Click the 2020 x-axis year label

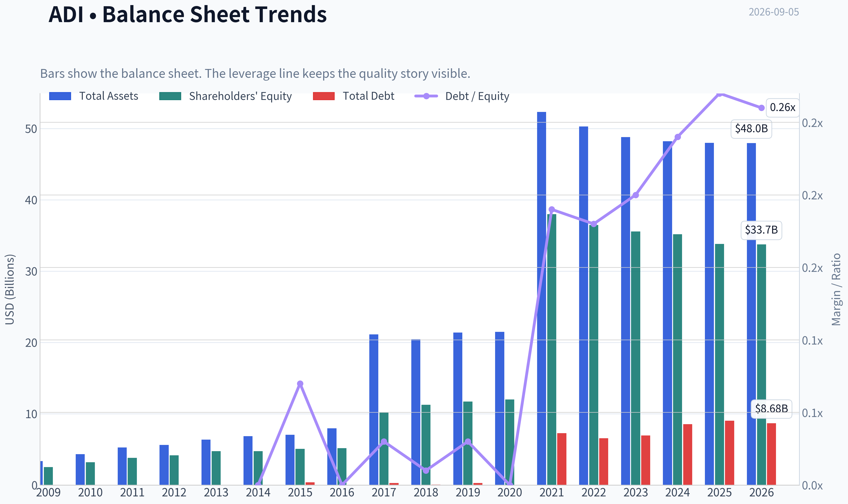pos(510,492)
